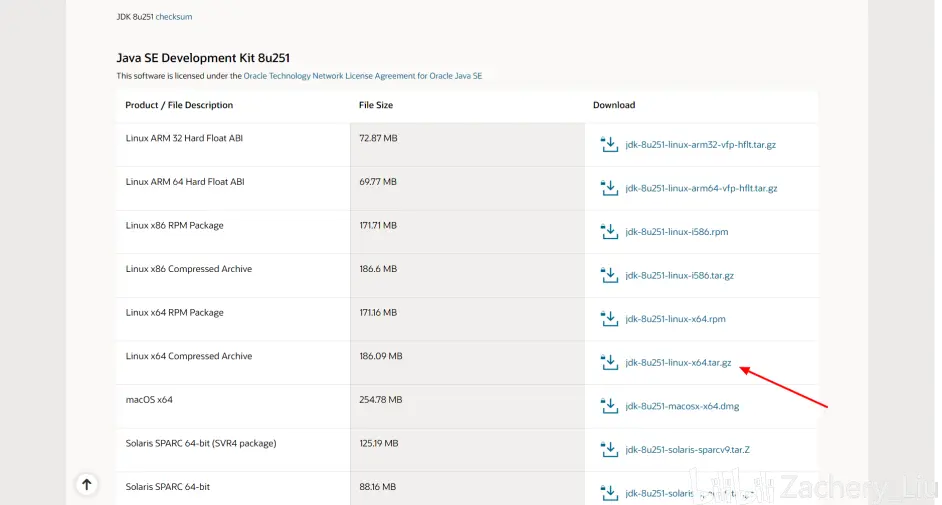Click the download icon beside jdk-8u251-macosx-x64.dmg

(609, 406)
